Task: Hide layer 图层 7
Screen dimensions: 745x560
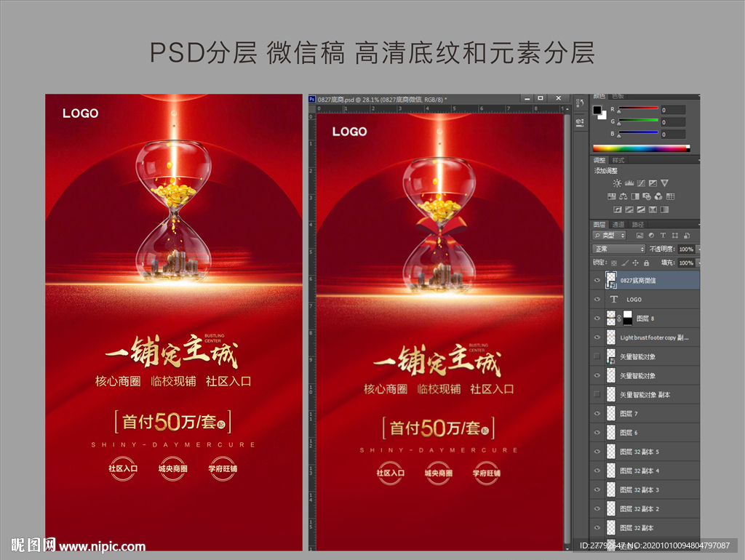Action: pyautogui.click(x=597, y=413)
